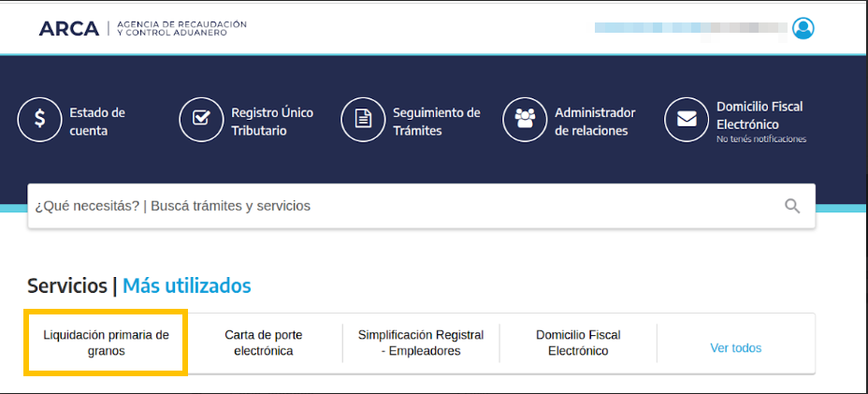Open Liquidación primaria de granos service

point(106,343)
